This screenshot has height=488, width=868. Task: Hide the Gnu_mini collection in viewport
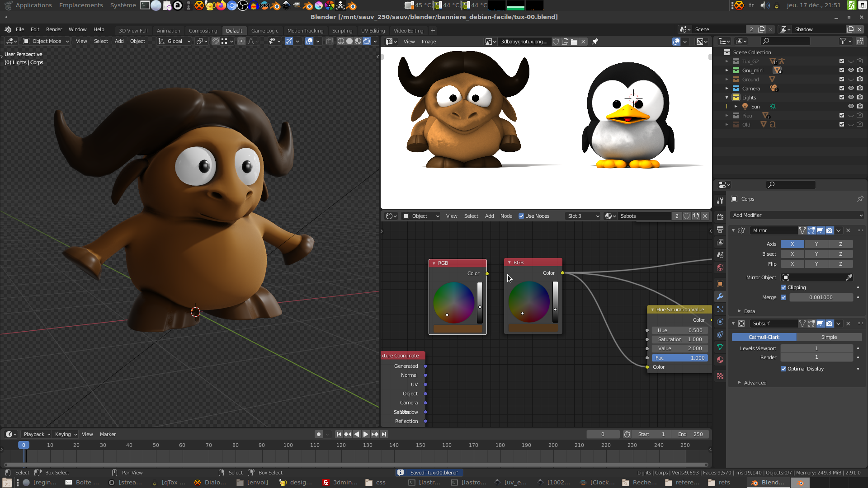pyautogui.click(x=851, y=70)
